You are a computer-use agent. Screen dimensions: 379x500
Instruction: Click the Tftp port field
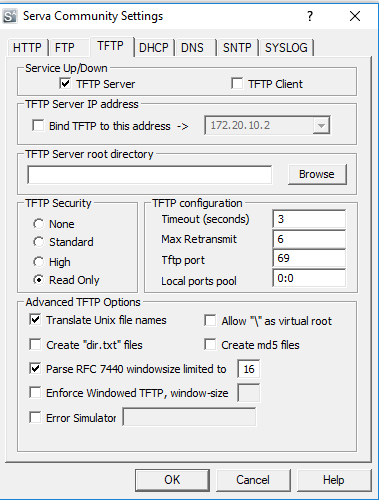click(x=309, y=258)
